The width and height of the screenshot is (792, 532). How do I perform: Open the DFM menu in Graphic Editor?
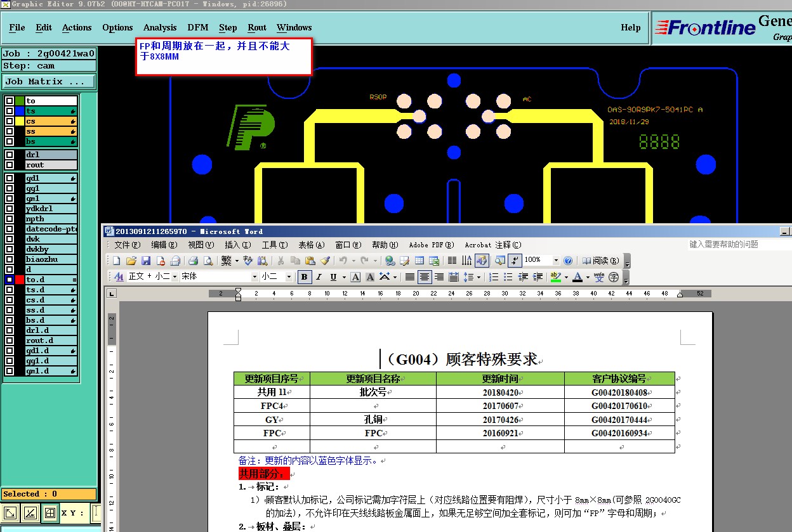pyautogui.click(x=198, y=27)
